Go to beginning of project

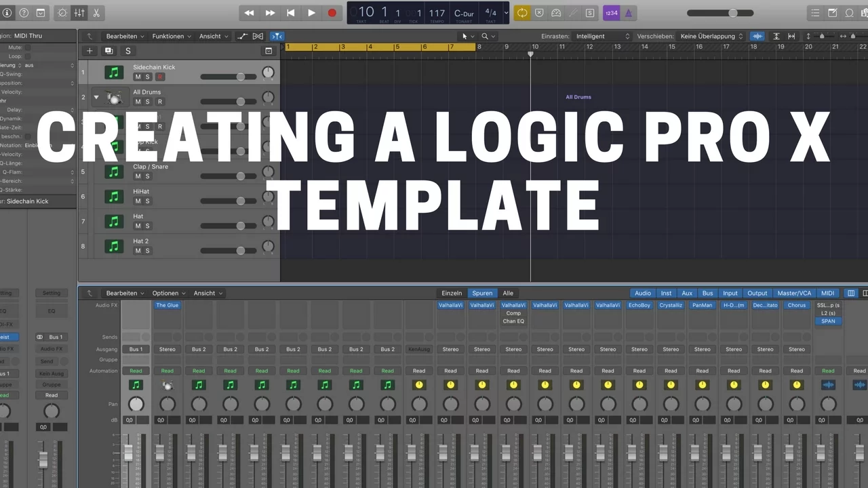click(291, 13)
